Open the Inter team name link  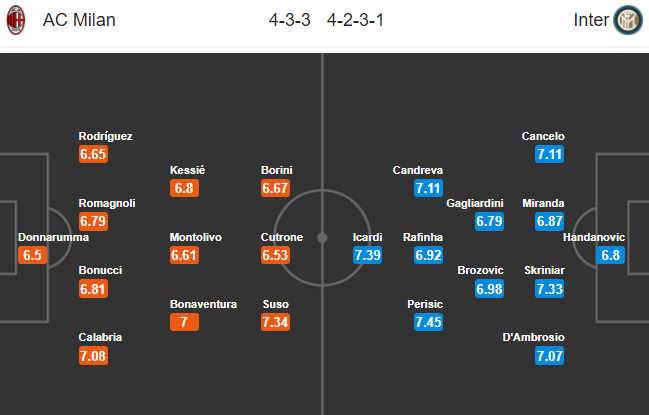tap(592, 21)
